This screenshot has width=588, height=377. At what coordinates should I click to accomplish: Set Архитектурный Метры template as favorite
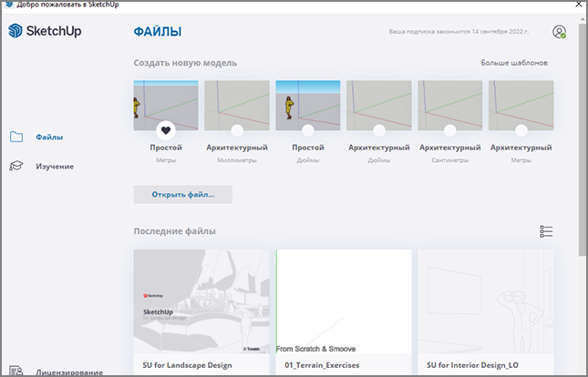point(521,130)
